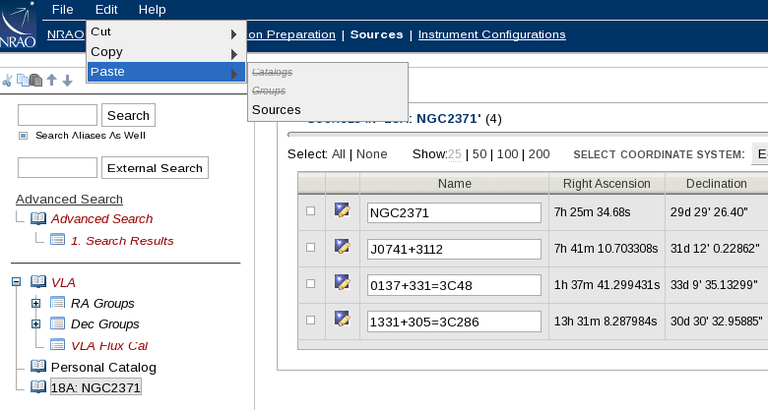
Task: Expand the Dec Groups tree node
Action: tap(36, 324)
